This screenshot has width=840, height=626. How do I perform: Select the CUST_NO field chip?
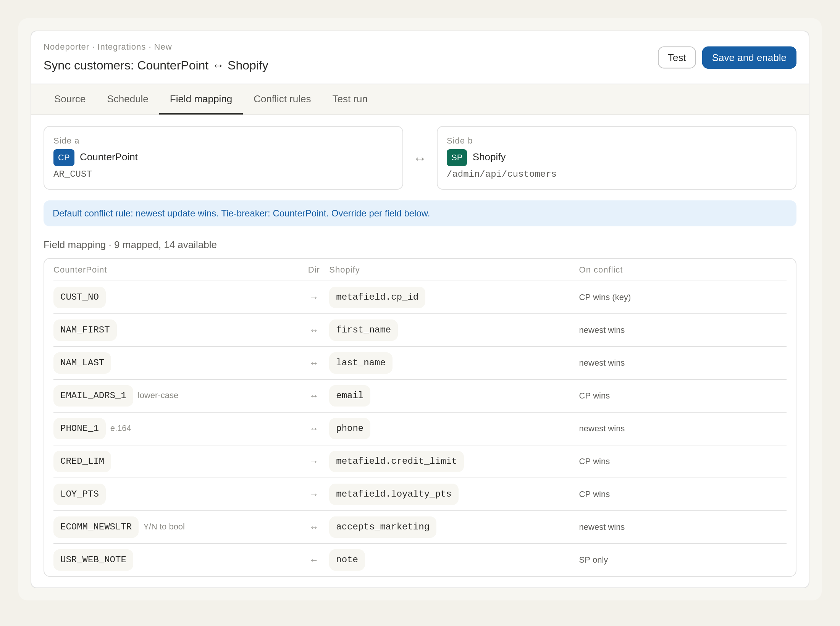[79, 297]
